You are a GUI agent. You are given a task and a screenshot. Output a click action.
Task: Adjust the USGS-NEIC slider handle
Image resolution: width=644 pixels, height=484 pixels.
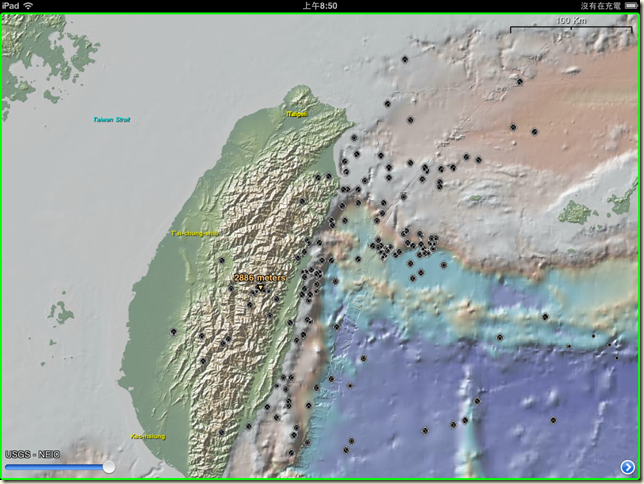108,467
